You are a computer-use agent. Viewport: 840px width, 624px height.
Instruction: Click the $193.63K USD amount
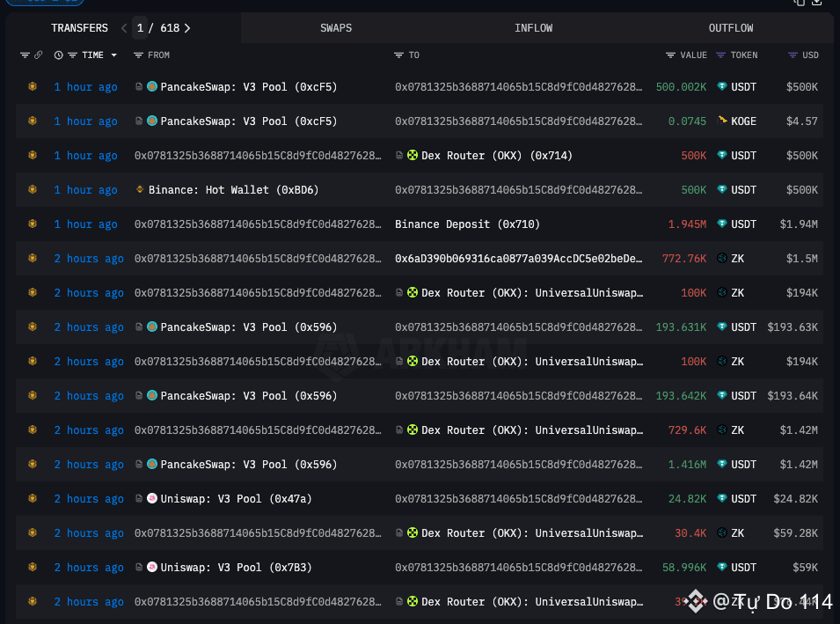pyautogui.click(x=793, y=327)
